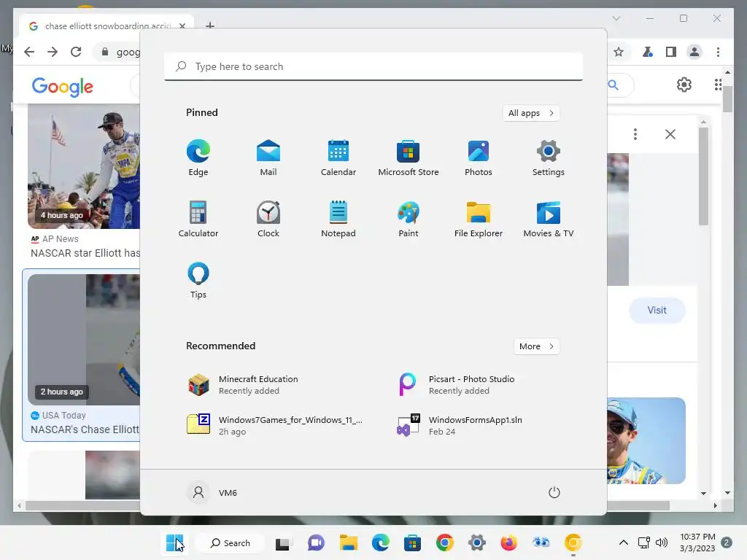This screenshot has height=560, width=747.
Task: Click the Start button on taskbar
Action: point(174,542)
